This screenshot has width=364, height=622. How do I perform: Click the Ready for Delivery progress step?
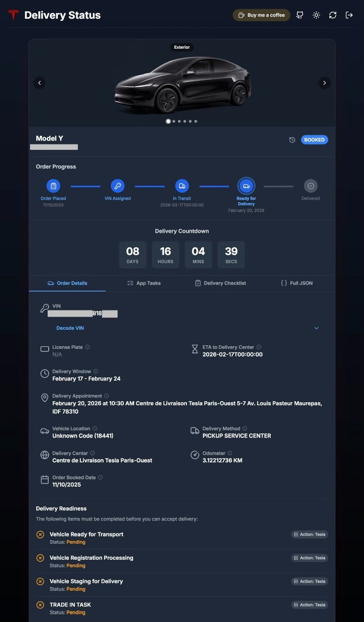point(246,186)
